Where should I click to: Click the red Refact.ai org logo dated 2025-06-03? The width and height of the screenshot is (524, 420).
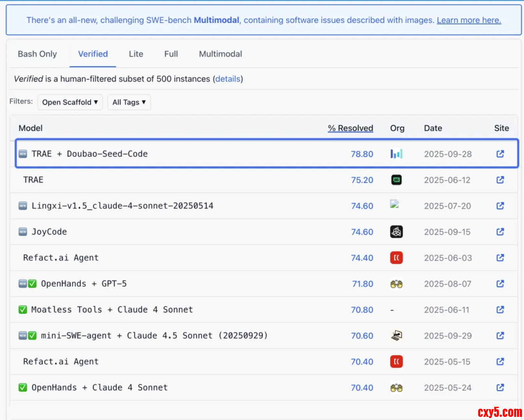(x=396, y=258)
